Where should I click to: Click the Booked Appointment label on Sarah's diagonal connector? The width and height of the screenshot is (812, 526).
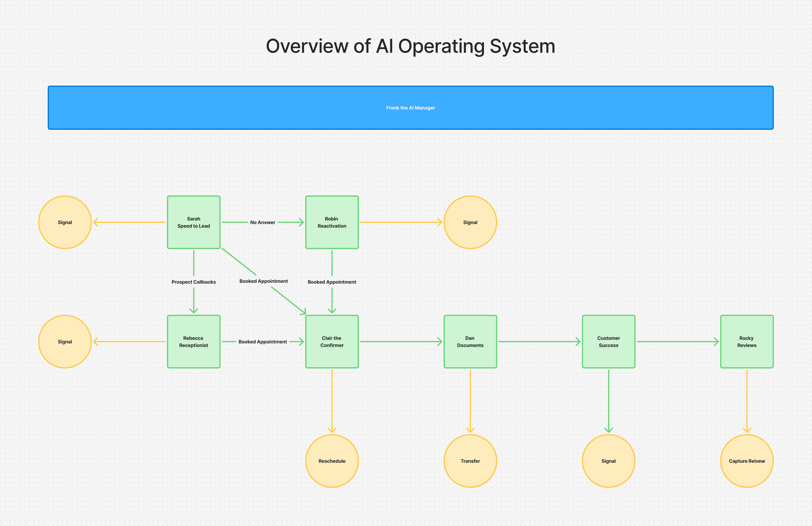click(x=263, y=281)
